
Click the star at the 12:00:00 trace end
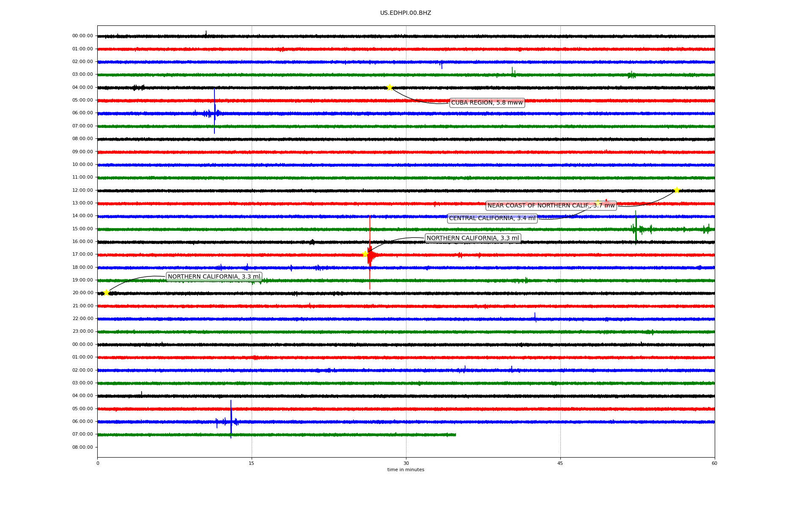676,190
